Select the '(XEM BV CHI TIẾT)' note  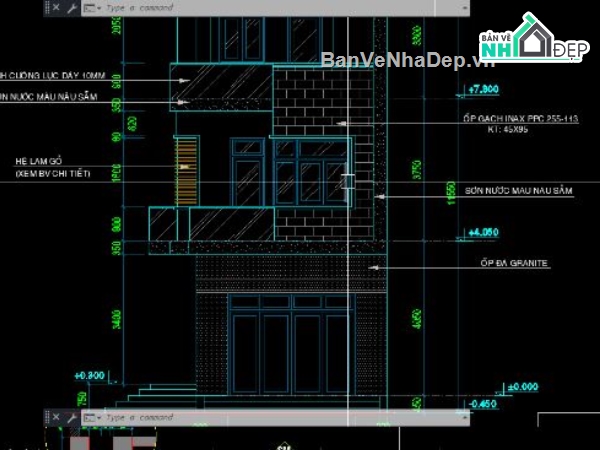pyautogui.click(x=53, y=174)
